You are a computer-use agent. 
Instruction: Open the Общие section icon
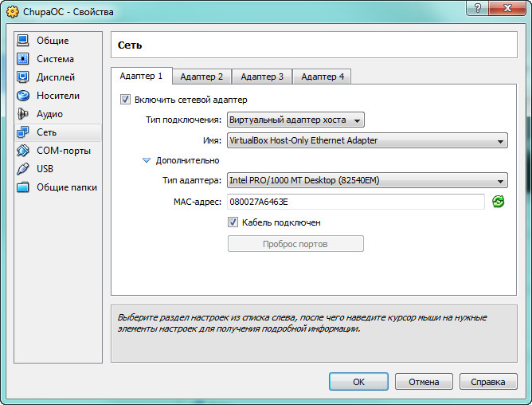[x=23, y=41]
